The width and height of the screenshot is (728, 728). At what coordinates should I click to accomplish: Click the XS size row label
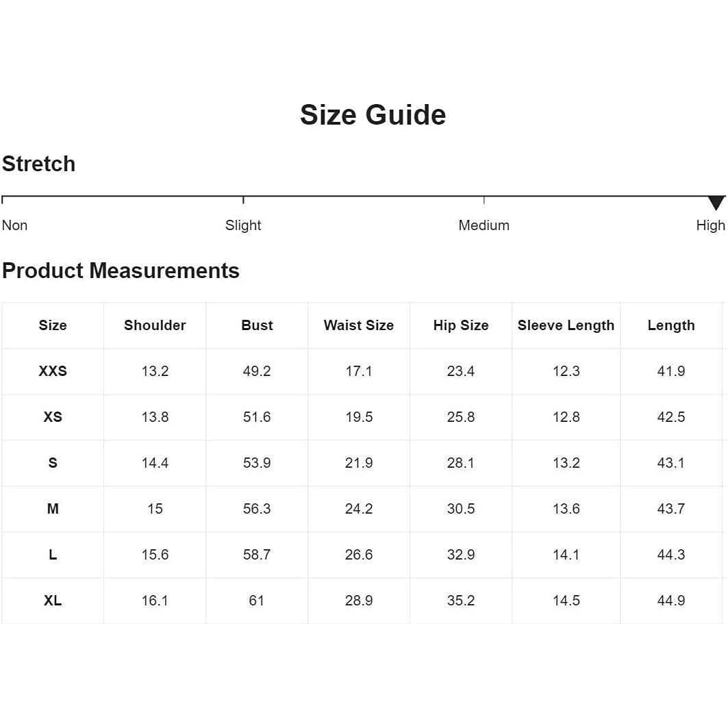(x=53, y=417)
